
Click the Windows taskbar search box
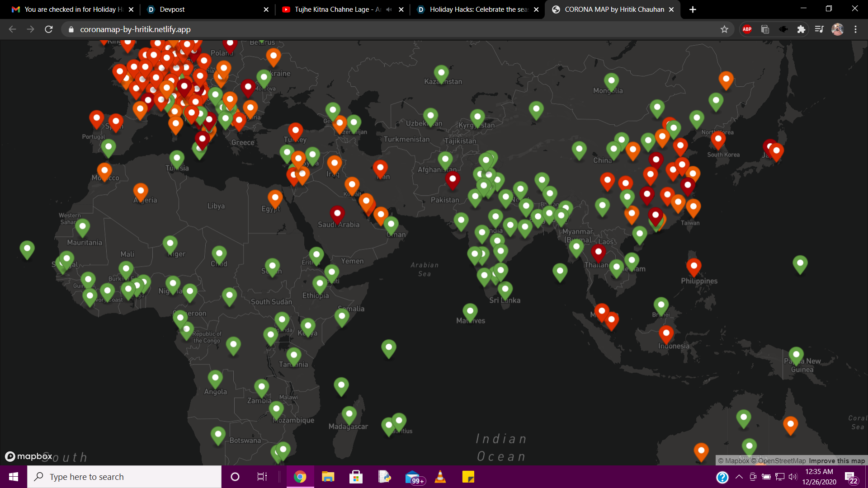click(x=124, y=477)
